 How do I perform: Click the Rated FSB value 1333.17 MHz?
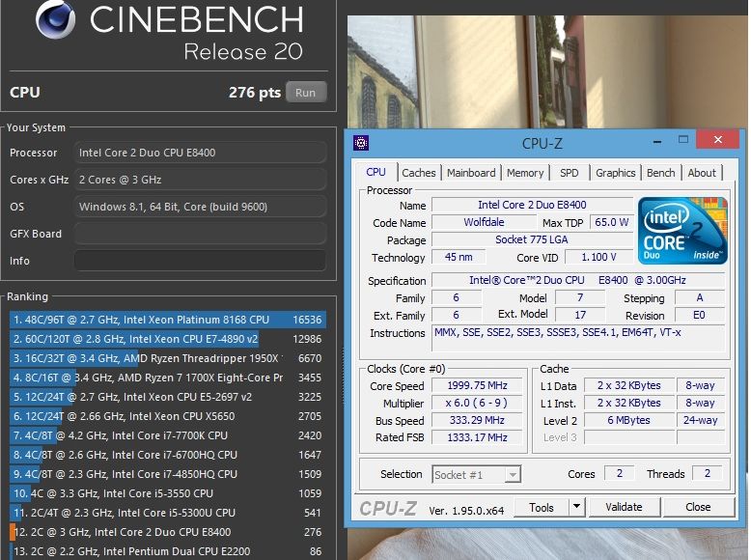477,437
